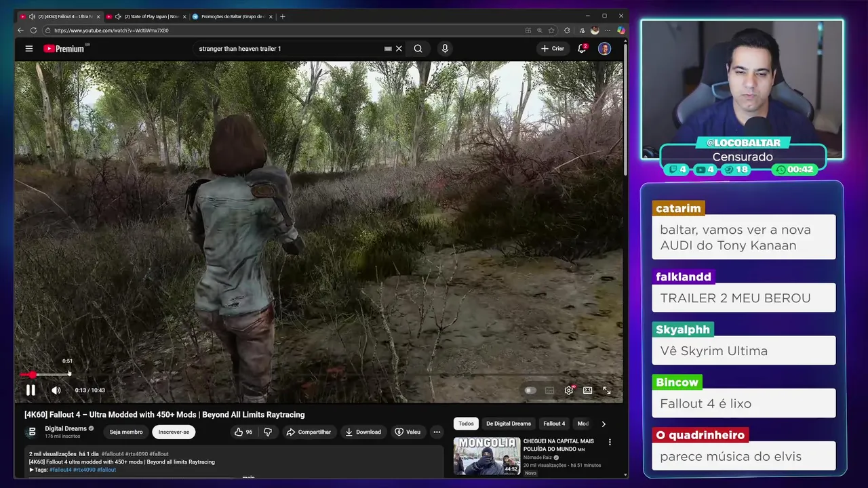868x488 pixels.
Task: Click the Valeu thanks button
Action: 408,432
